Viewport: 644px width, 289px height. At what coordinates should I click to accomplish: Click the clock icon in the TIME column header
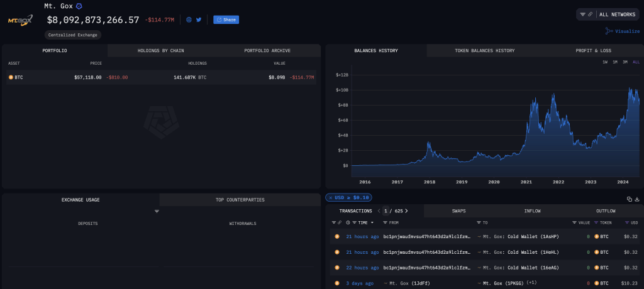click(348, 222)
